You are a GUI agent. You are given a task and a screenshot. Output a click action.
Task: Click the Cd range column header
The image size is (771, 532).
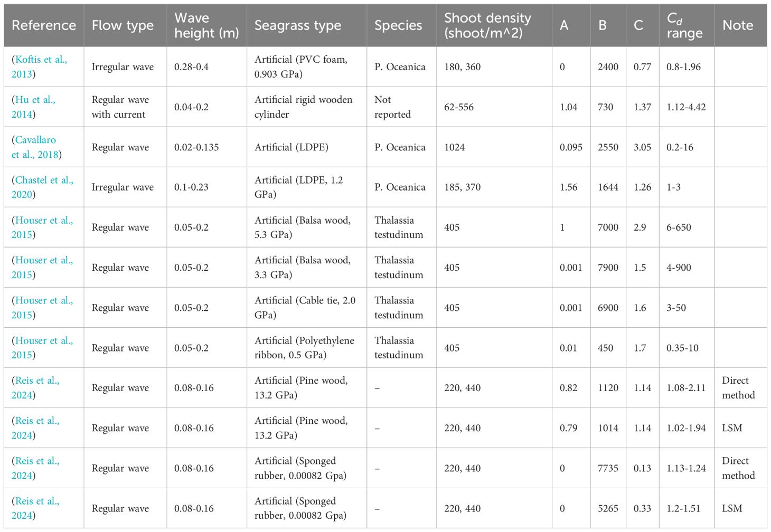click(x=684, y=25)
